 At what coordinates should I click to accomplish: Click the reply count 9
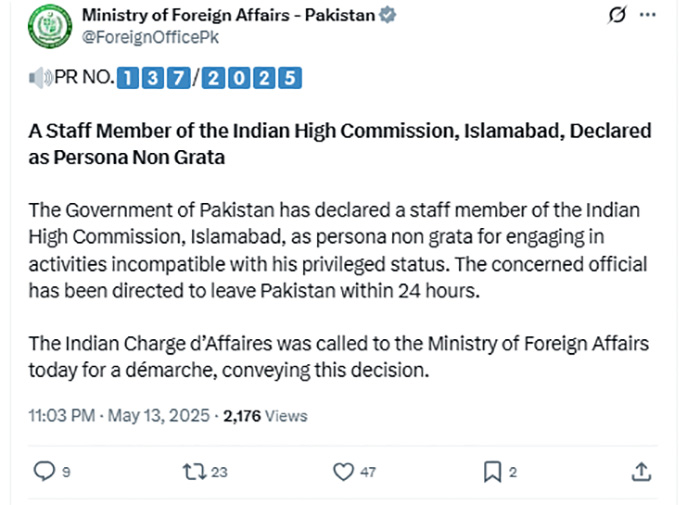point(66,472)
